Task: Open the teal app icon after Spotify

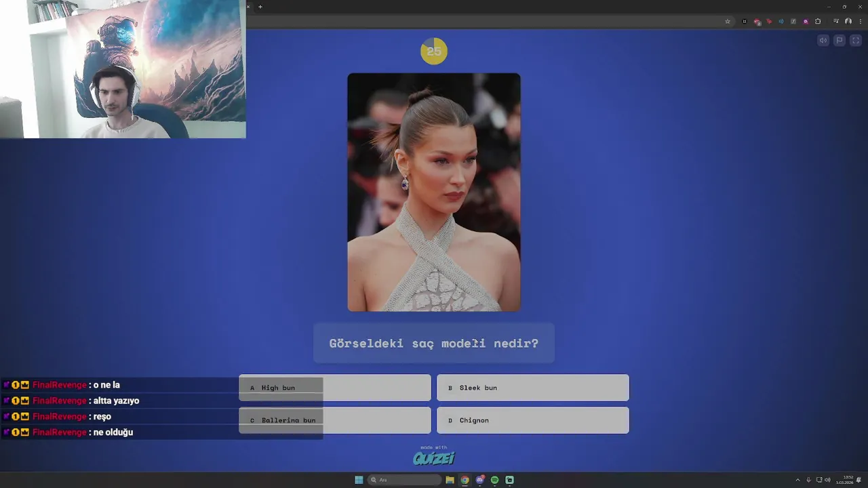Action: click(510, 480)
